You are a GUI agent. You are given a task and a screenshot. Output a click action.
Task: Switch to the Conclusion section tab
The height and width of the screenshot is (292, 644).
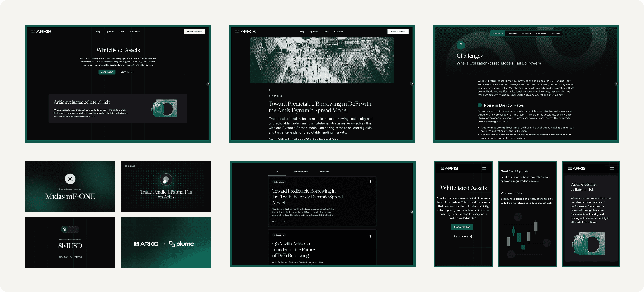click(555, 34)
